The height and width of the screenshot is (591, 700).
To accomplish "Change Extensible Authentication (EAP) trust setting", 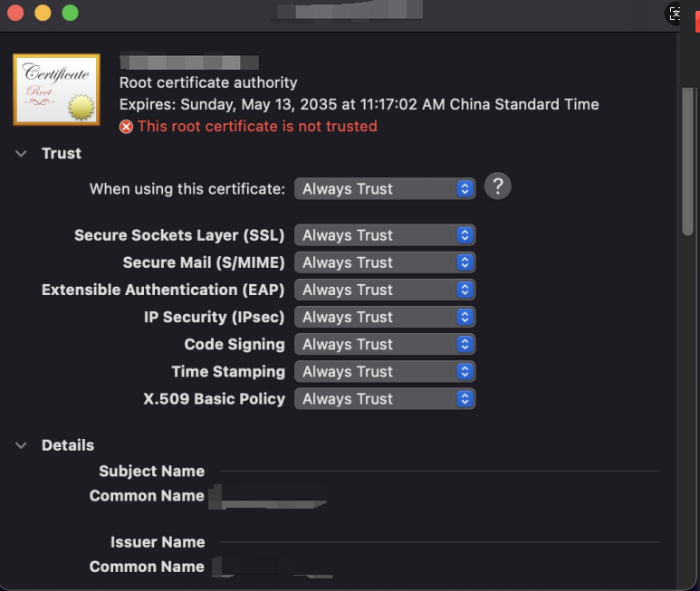I will [x=385, y=290].
